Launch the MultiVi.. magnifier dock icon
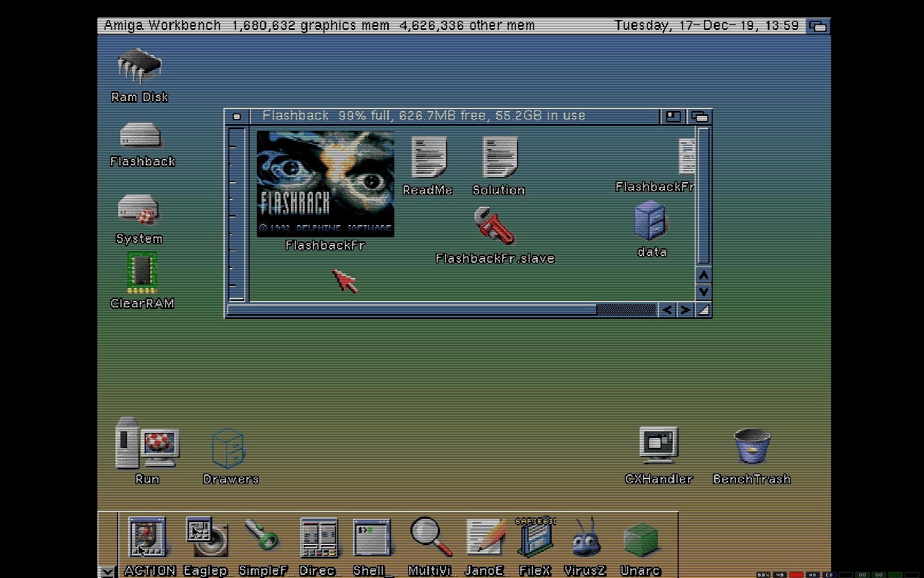This screenshot has height=578, width=924. [431, 537]
